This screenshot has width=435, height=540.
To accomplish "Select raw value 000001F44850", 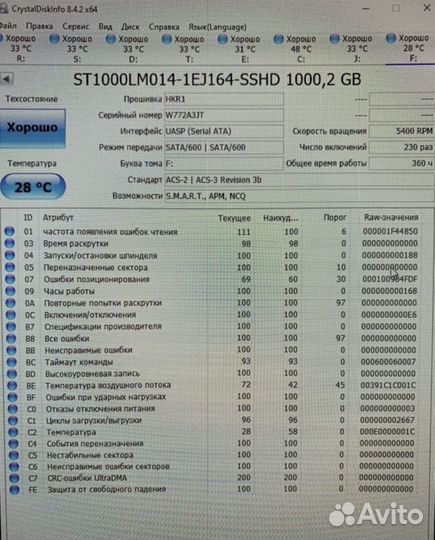I will coord(390,231).
